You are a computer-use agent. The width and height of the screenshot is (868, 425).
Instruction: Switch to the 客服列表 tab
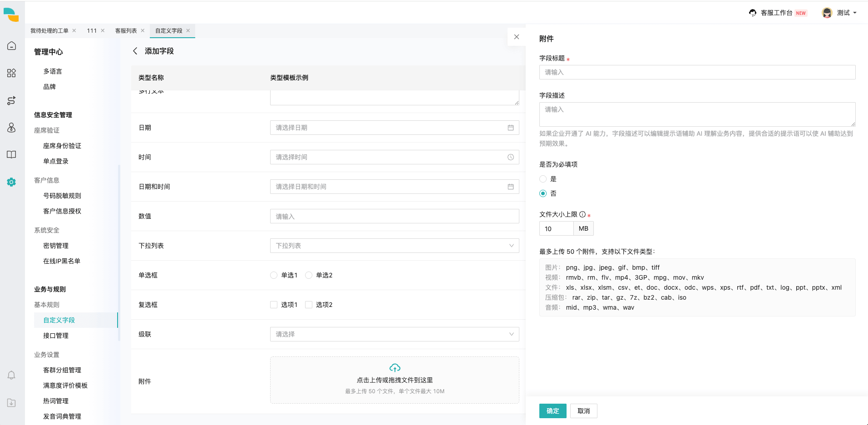point(126,30)
